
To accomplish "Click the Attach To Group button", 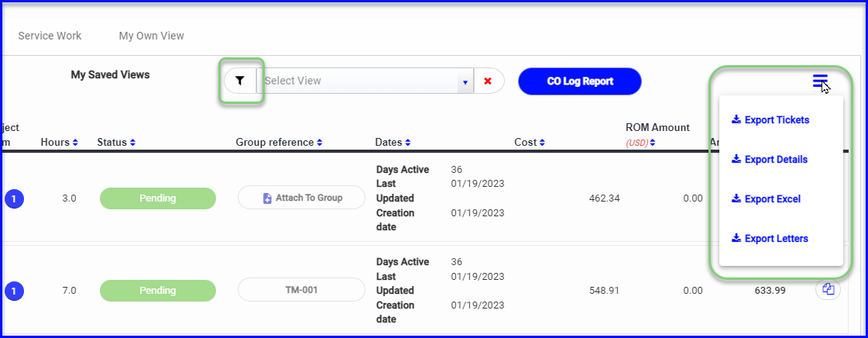I will point(302,198).
